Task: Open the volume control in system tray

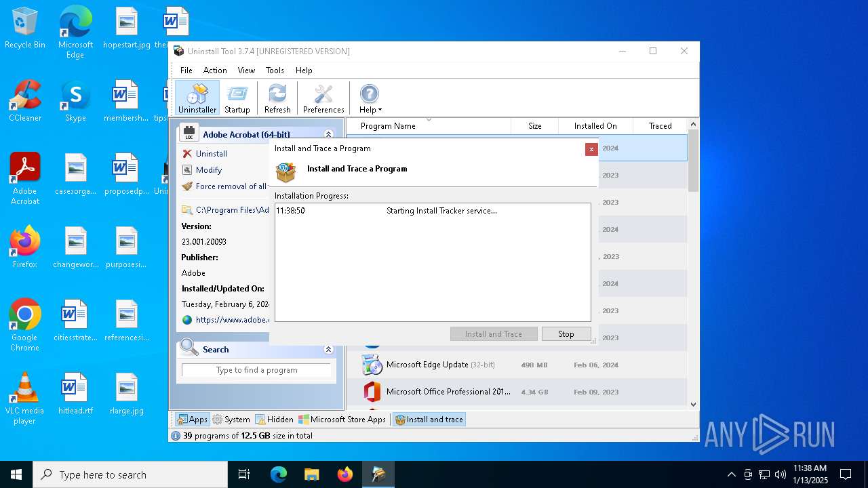Action: tap(781, 474)
